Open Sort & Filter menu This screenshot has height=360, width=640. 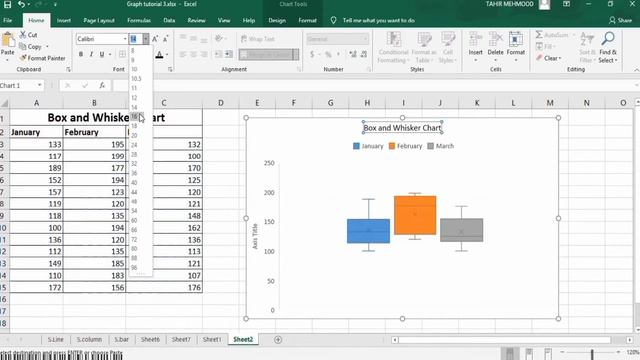coord(587,48)
